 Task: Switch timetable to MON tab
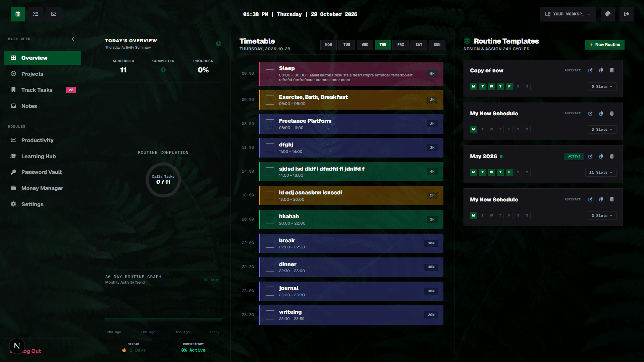pyautogui.click(x=328, y=45)
